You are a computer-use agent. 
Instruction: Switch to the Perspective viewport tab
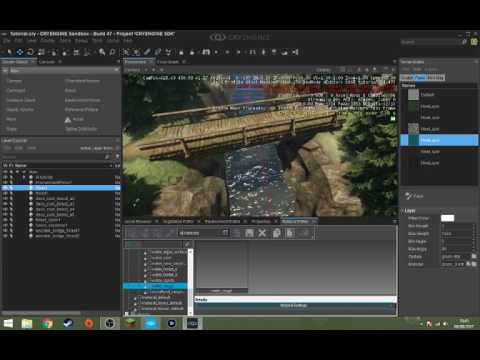(x=136, y=62)
